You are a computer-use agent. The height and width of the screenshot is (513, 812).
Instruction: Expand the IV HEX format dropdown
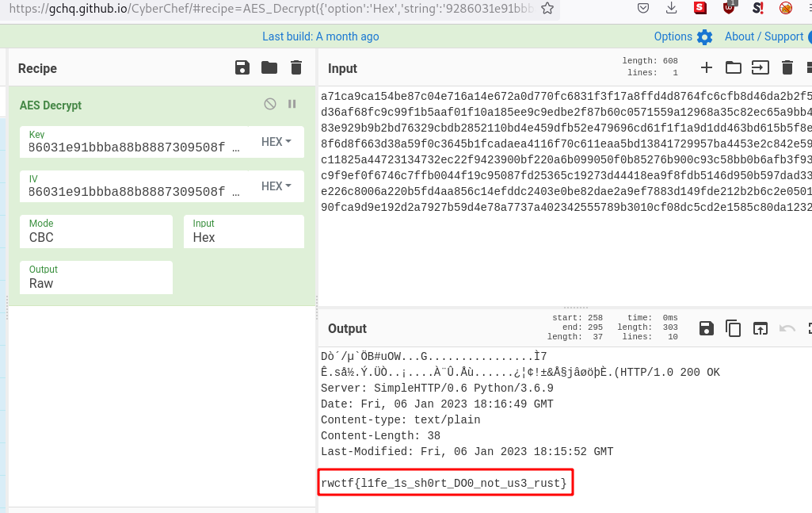coord(276,186)
